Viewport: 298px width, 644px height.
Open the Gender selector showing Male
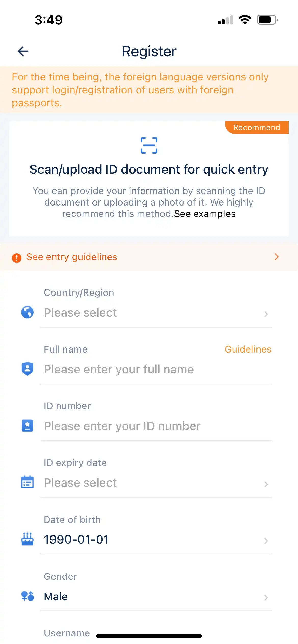pos(155,597)
